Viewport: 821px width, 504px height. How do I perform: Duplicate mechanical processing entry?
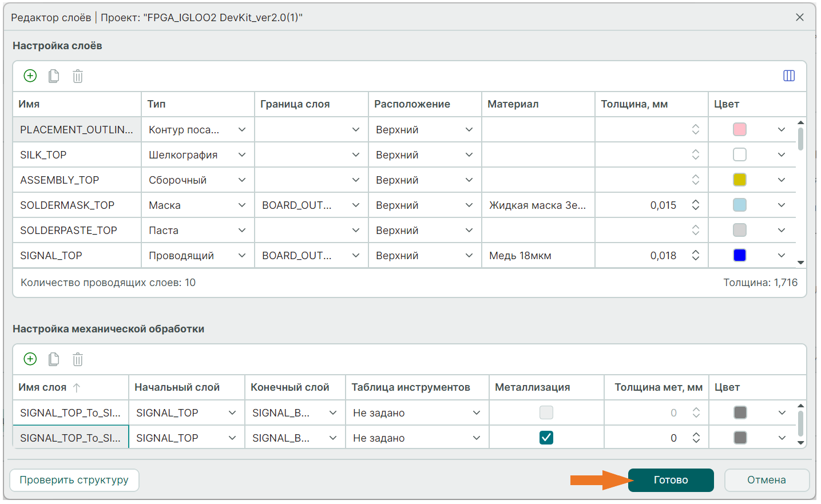54,359
